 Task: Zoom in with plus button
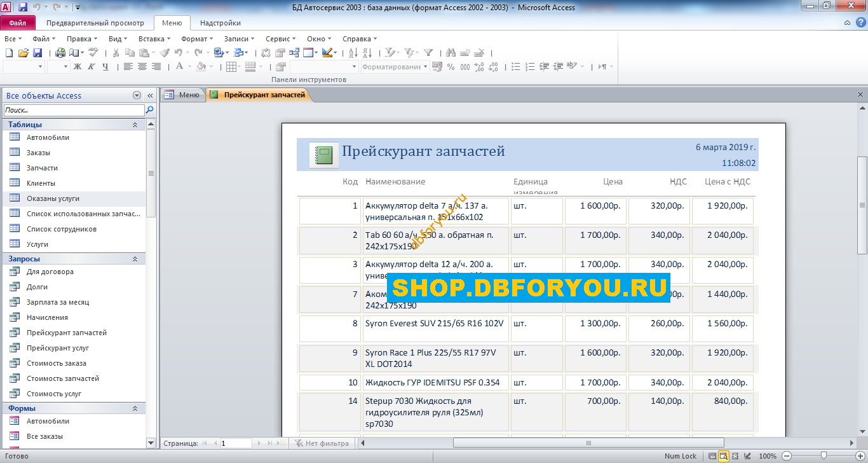tap(860, 456)
